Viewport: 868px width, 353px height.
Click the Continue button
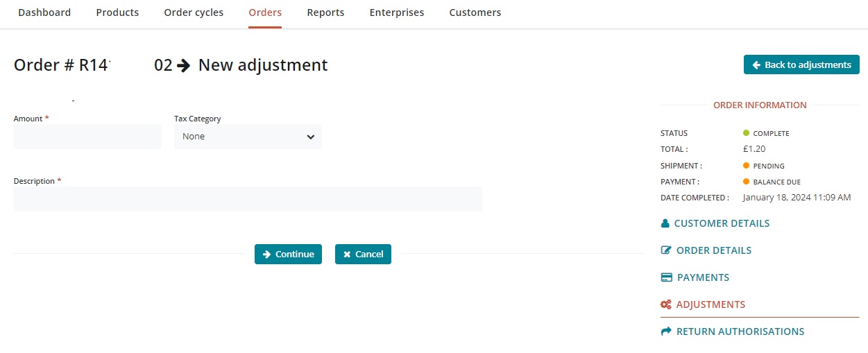point(288,254)
